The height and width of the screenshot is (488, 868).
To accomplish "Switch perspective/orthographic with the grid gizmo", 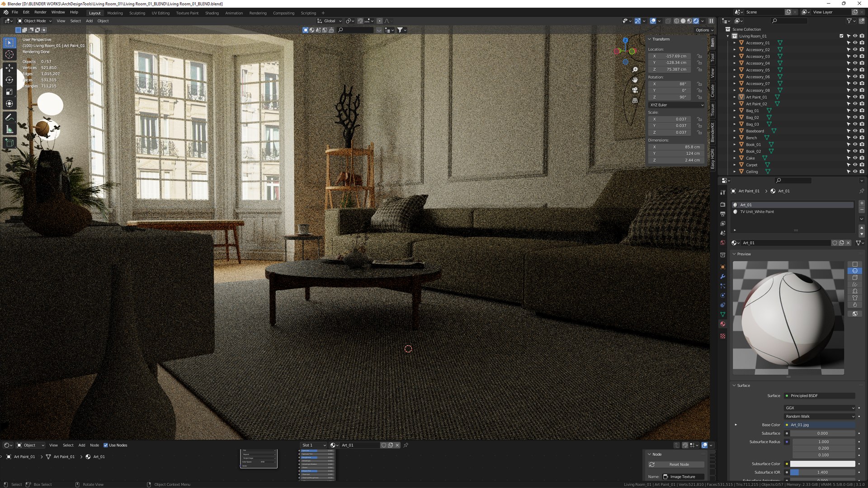I will pyautogui.click(x=635, y=100).
